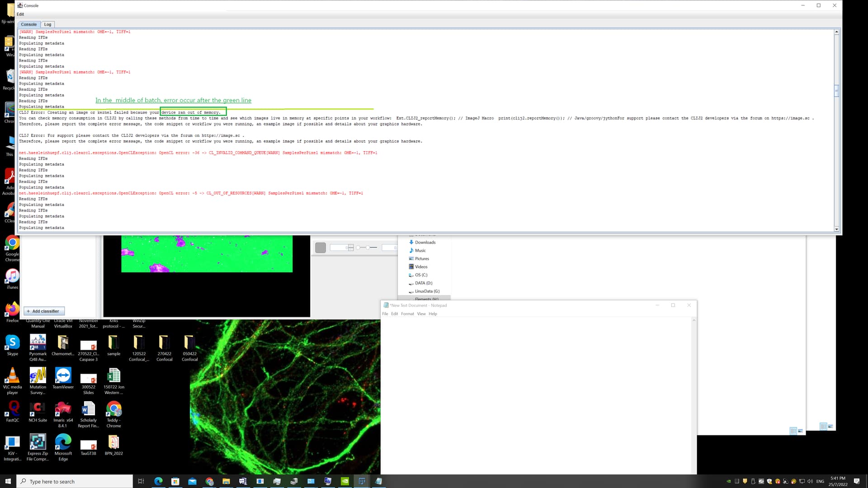This screenshot has width=868, height=488.
Task: Open the TeamViewer desktop icon
Action: pyautogui.click(x=63, y=376)
